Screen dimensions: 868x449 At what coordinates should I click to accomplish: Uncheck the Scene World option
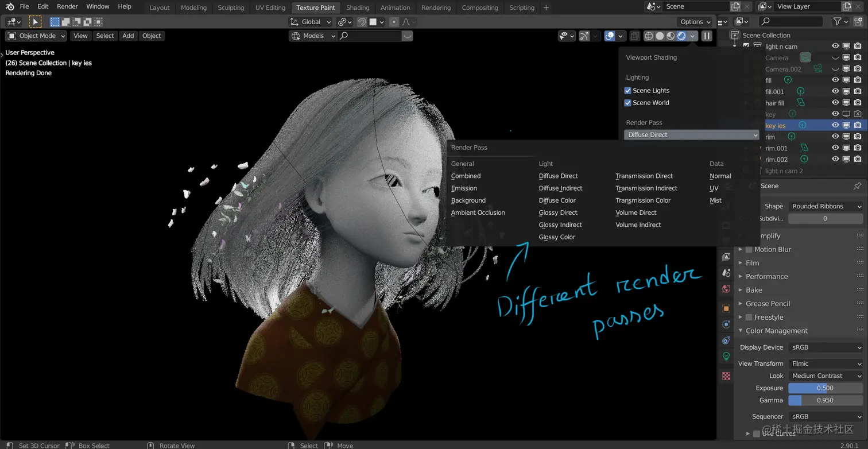click(x=628, y=102)
